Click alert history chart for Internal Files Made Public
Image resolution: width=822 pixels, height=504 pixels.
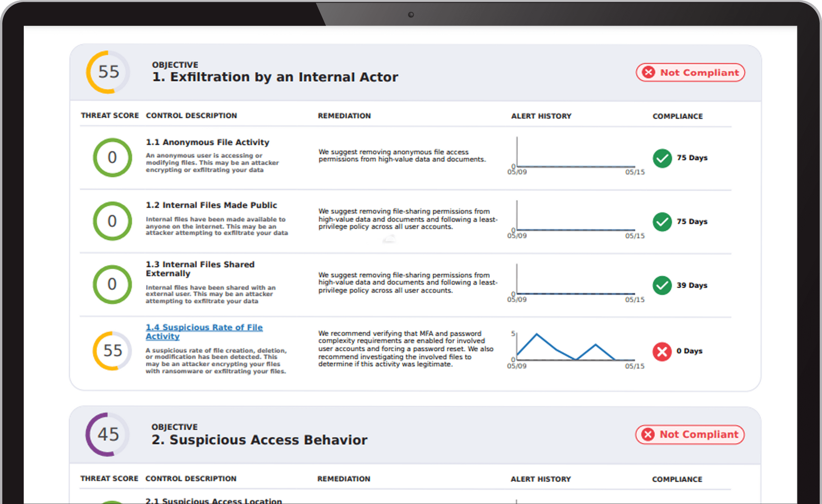tap(576, 220)
